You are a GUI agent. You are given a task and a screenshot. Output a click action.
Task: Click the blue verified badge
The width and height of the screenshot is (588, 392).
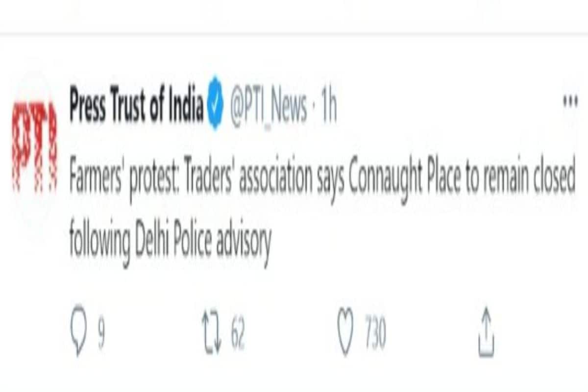(x=215, y=102)
